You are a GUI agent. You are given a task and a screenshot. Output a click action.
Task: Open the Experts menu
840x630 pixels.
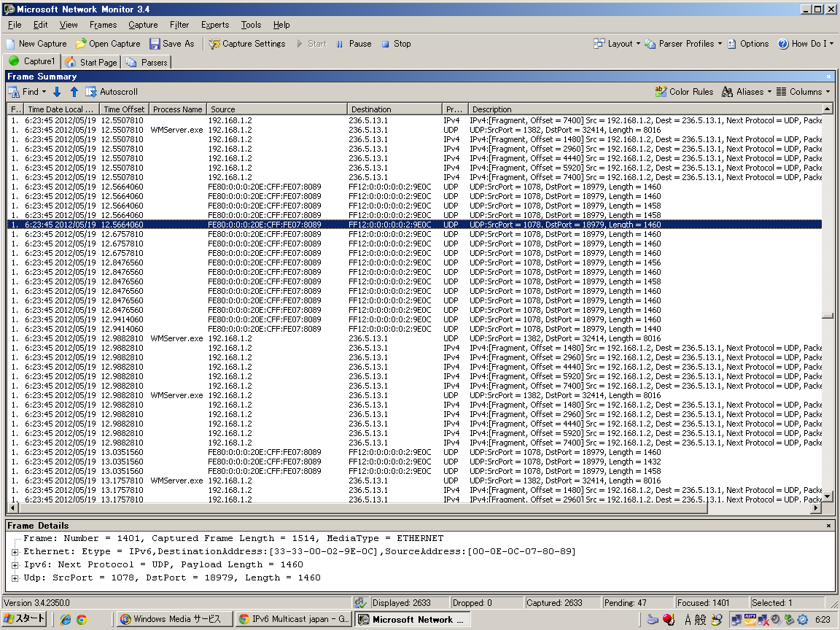pyautogui.click(x=215, y=25)
